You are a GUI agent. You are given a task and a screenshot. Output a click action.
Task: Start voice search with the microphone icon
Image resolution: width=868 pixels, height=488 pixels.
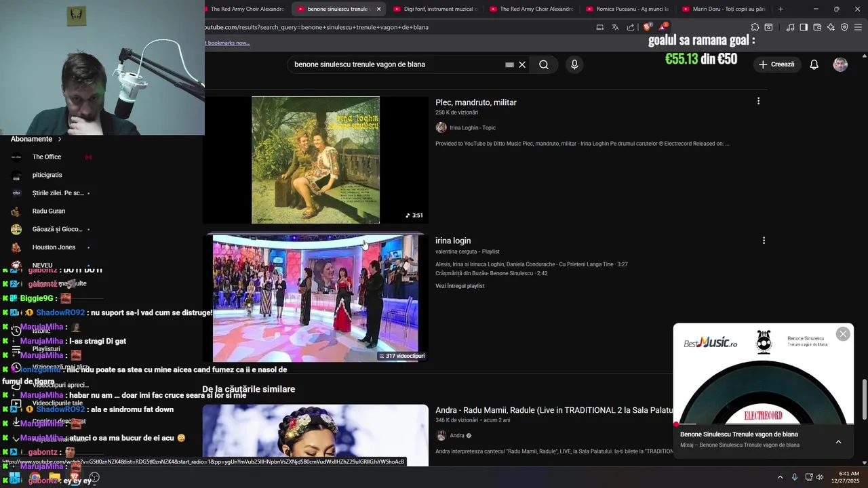574,64
